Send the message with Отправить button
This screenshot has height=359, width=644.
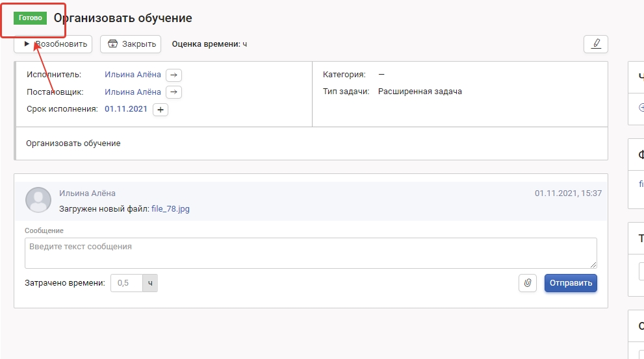tap(570, 283)
